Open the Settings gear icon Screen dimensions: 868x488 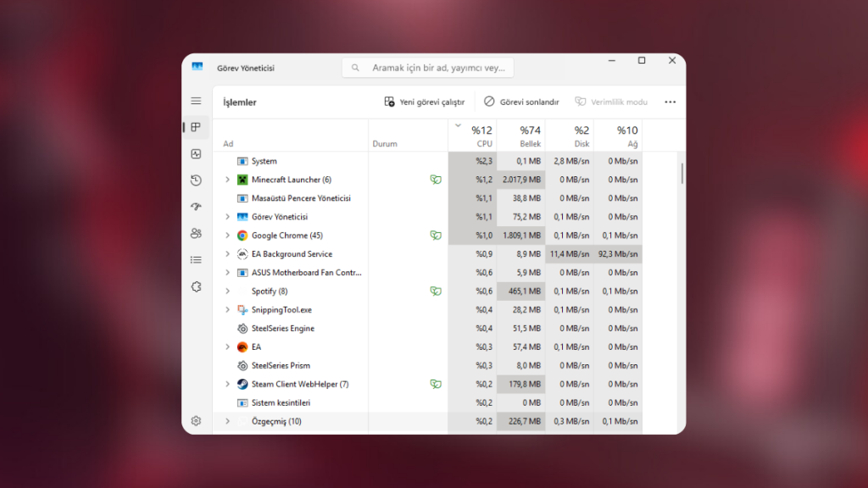196,421
